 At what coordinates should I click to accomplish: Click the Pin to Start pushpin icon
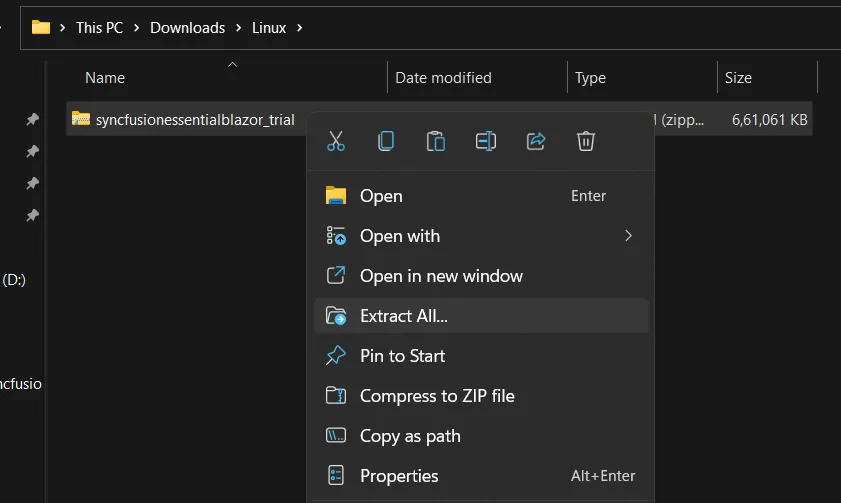pos(336,355)
